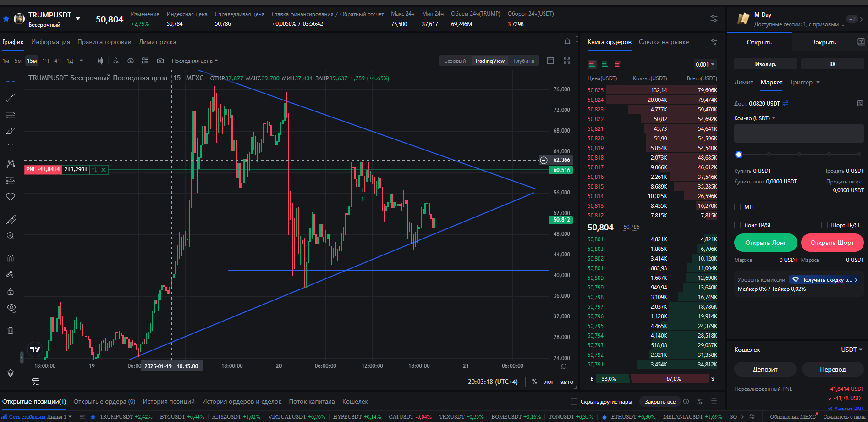Open positions panel settings sliders icon
This screenshot has width=868, height=422.
coord(700,401)
